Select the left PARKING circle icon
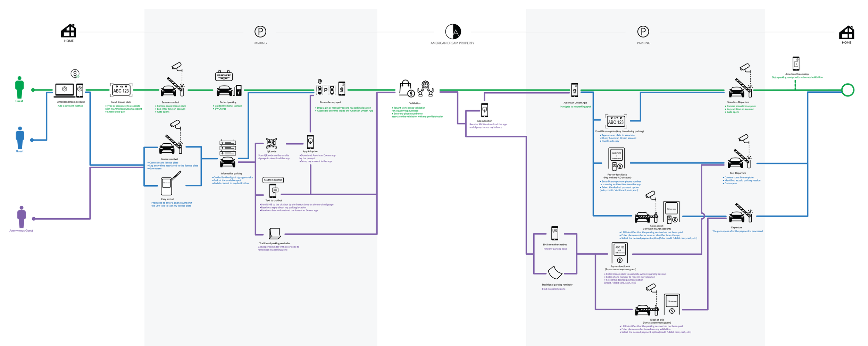This screenshot has width=868, height=346. 260,32
